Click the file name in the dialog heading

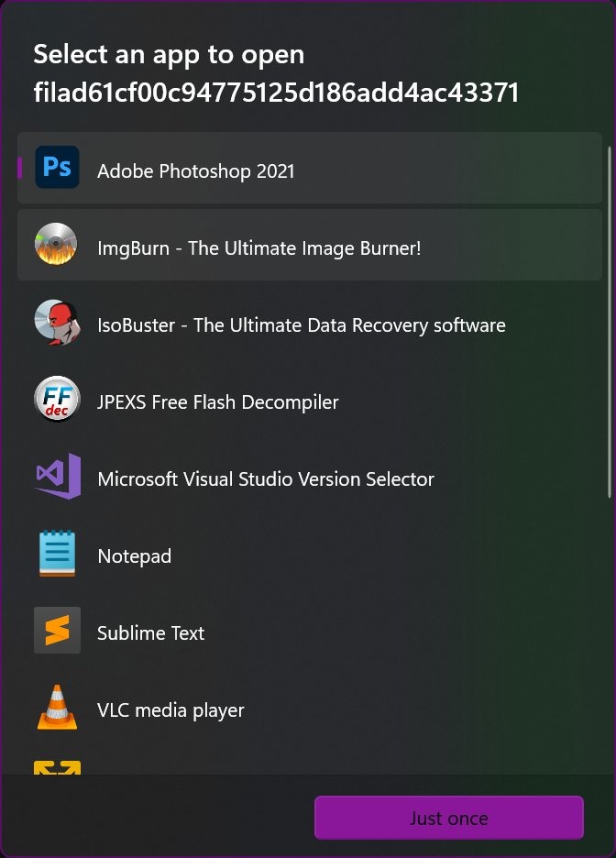pyautogui.click(x=276, y=93)
